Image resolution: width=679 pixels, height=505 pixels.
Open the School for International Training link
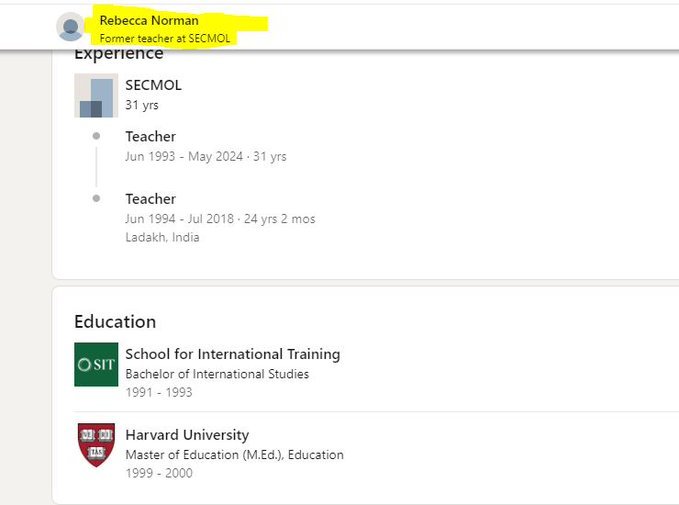click(x=233, y=354)
